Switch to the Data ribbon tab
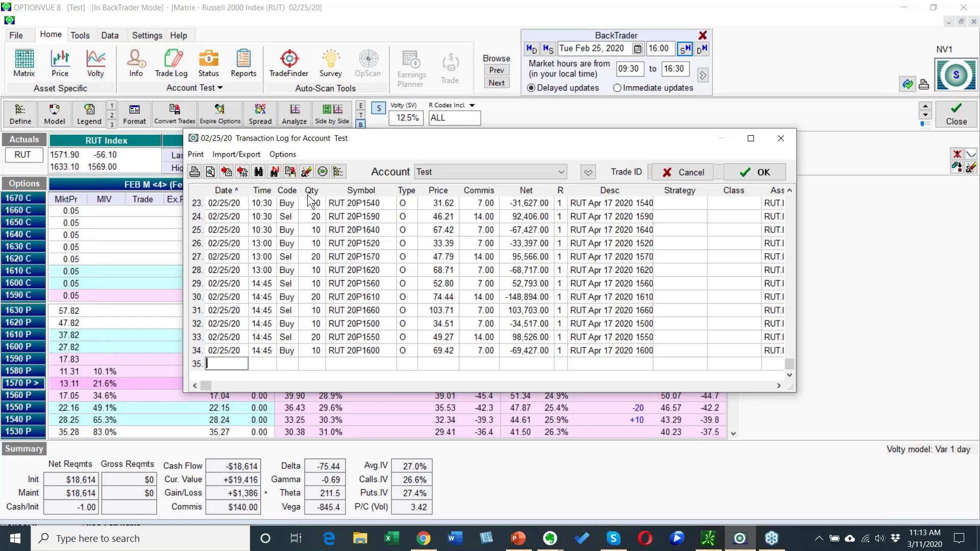Viewport: 980px width, 551px height. click(110, 35)
